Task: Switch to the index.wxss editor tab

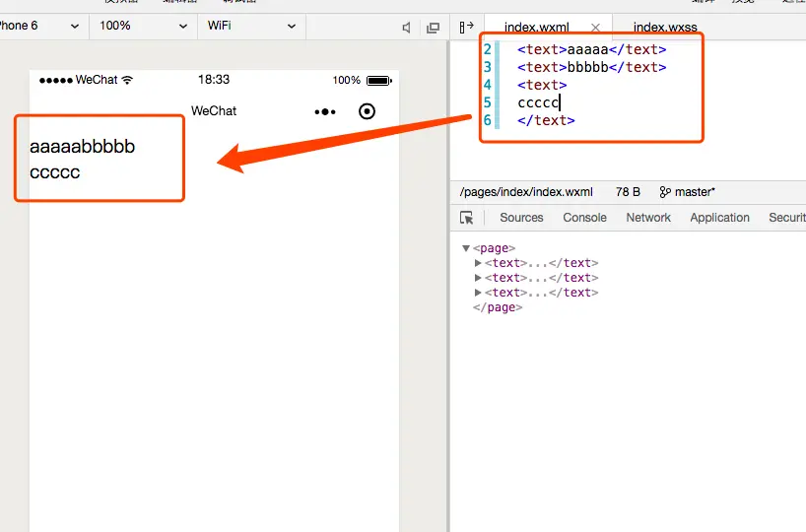Action: click(665, 28)
